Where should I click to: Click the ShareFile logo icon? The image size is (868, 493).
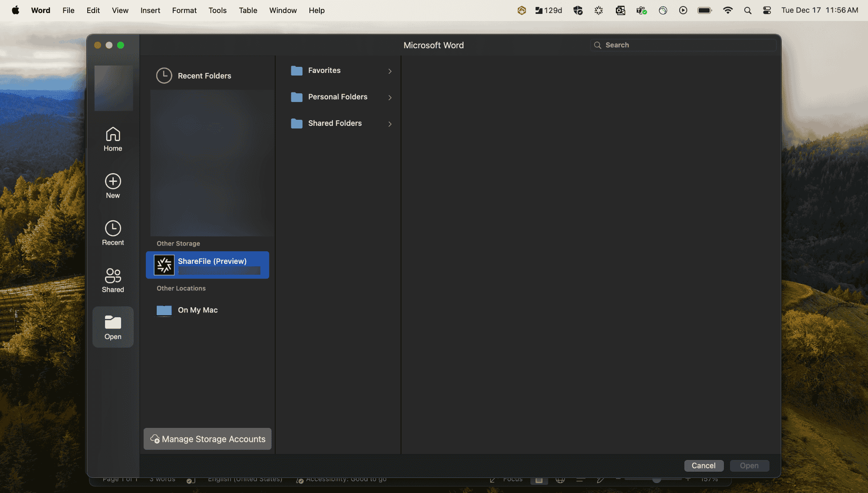point(164,265)
